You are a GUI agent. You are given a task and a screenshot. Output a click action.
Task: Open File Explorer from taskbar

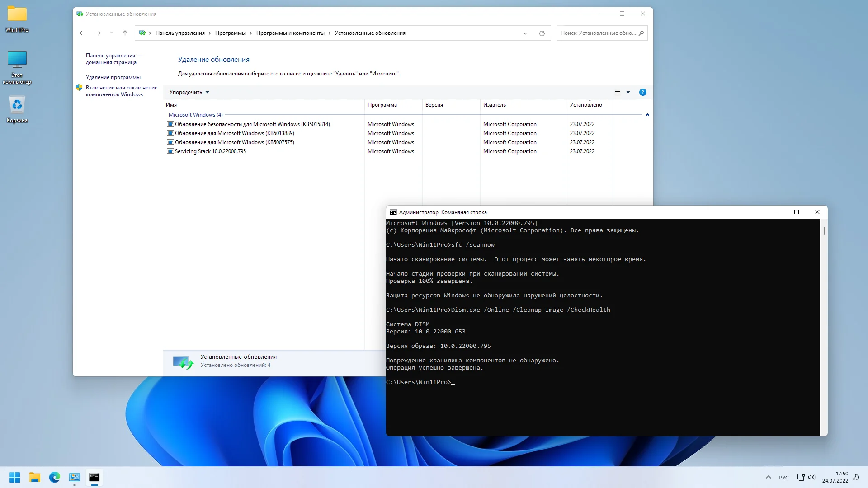pyautogui.click(x=35, y=477)
